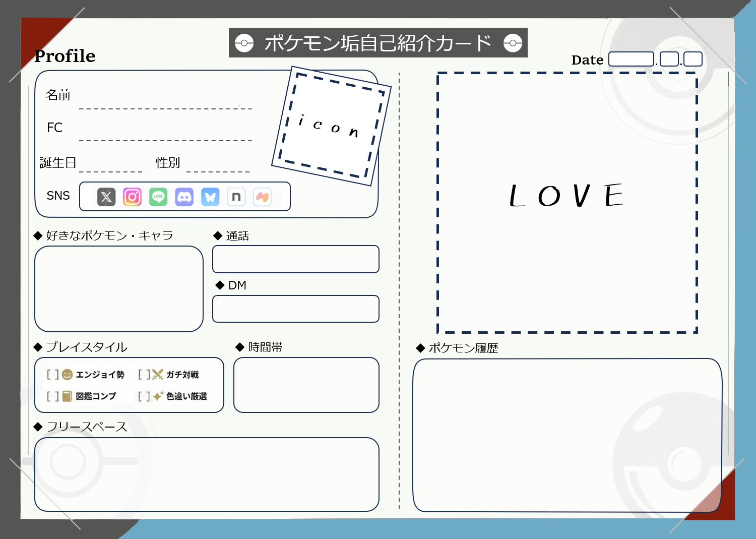Image resolution: width=756 pixels, height=539 pixels.
Task: Select the Instagram icon in the SNS row
Action: pyautogui.click(x=132, y=197)
